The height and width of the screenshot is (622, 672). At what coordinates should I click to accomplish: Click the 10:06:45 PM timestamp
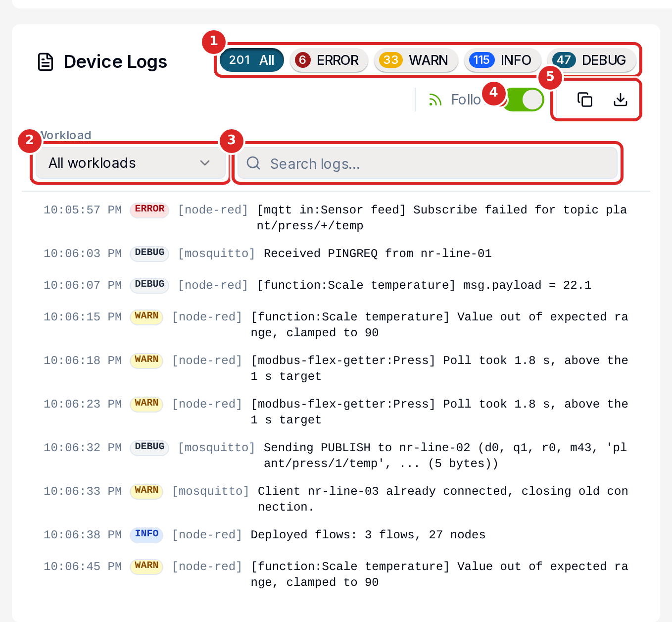tap(83, 567)
